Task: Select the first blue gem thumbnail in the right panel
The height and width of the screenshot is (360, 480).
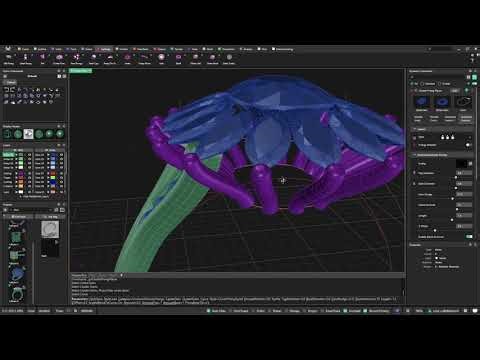Action: 422,102
